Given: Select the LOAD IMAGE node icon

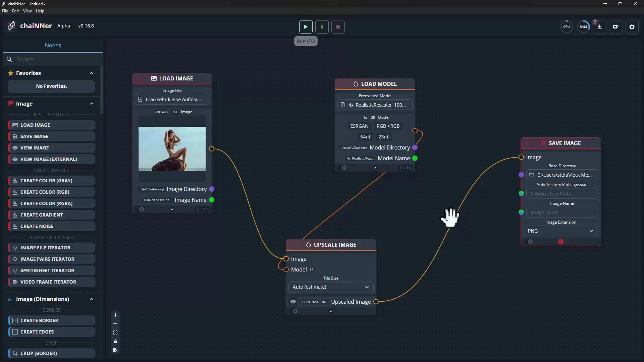Looking at the screenshot, I should [x=154, y=78].
